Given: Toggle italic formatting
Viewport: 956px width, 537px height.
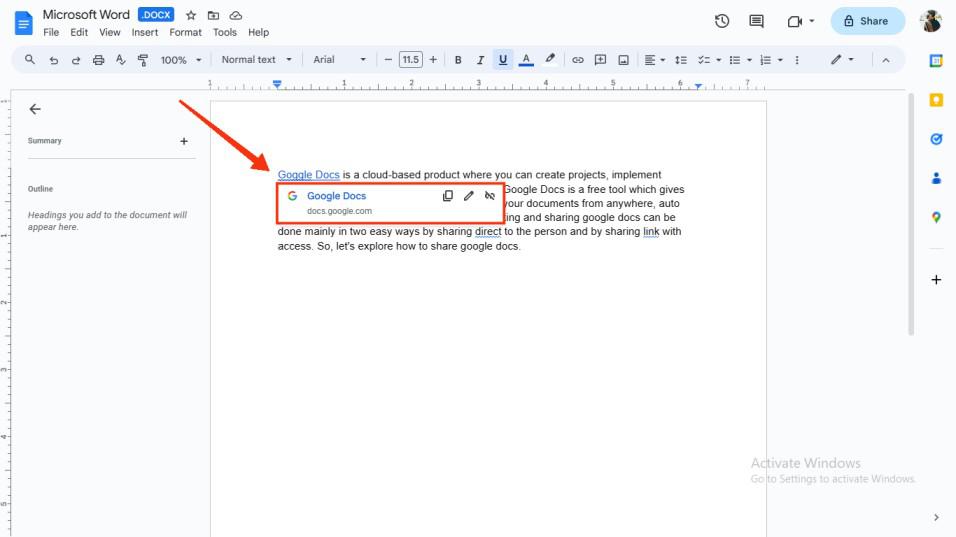Looking at the screenshot, I should click(x=480, y=60).
